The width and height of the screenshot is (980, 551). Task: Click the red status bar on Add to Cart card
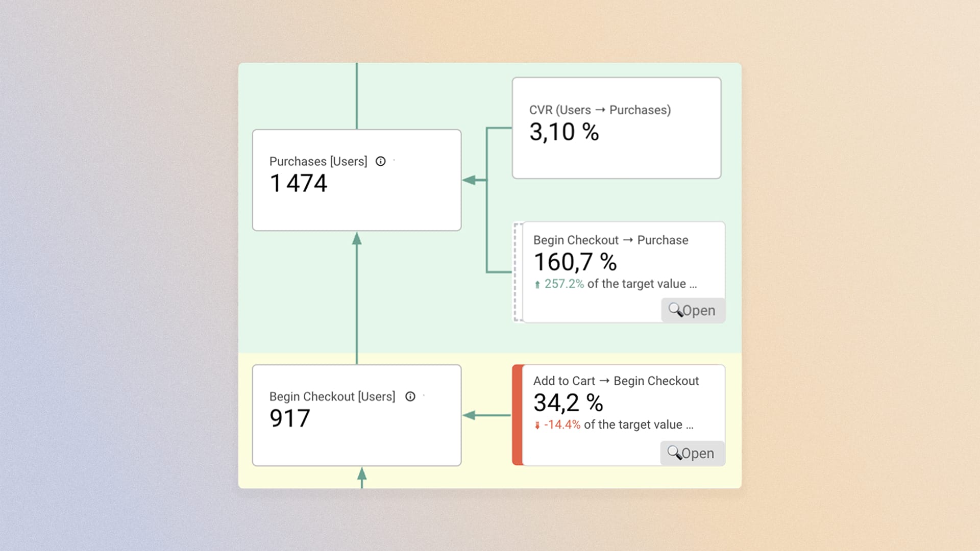(x=518, y=415)
